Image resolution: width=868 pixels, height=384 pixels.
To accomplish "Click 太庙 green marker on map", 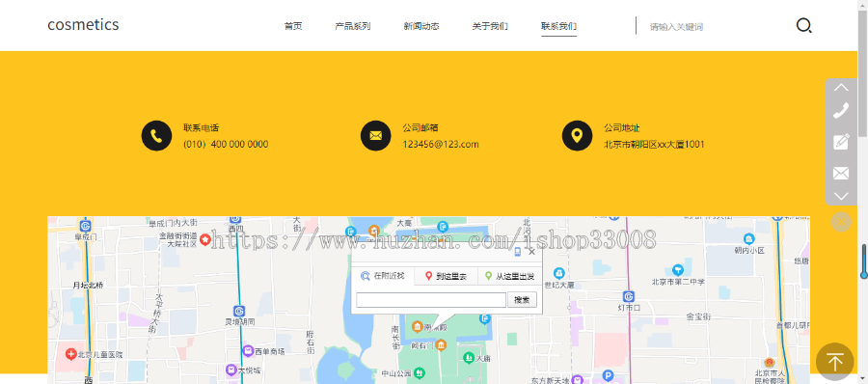I will click(x=469, y=357).
